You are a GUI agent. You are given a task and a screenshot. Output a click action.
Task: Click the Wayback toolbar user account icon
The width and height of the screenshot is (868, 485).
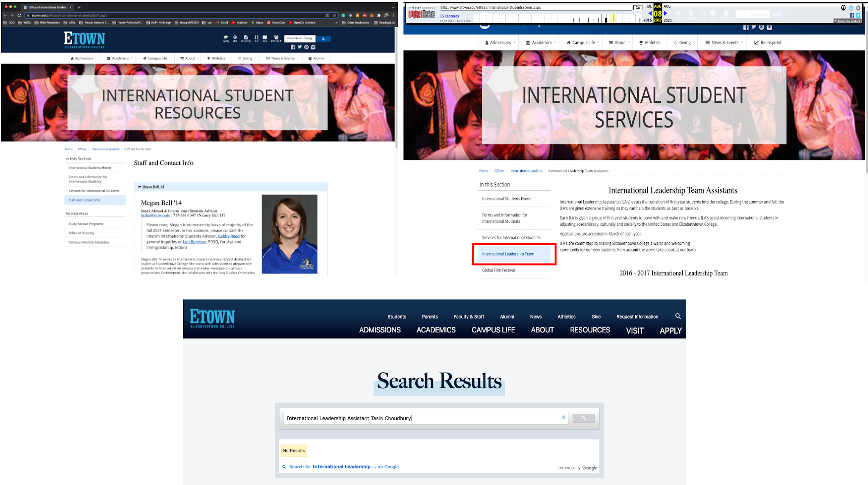[843, 8]
